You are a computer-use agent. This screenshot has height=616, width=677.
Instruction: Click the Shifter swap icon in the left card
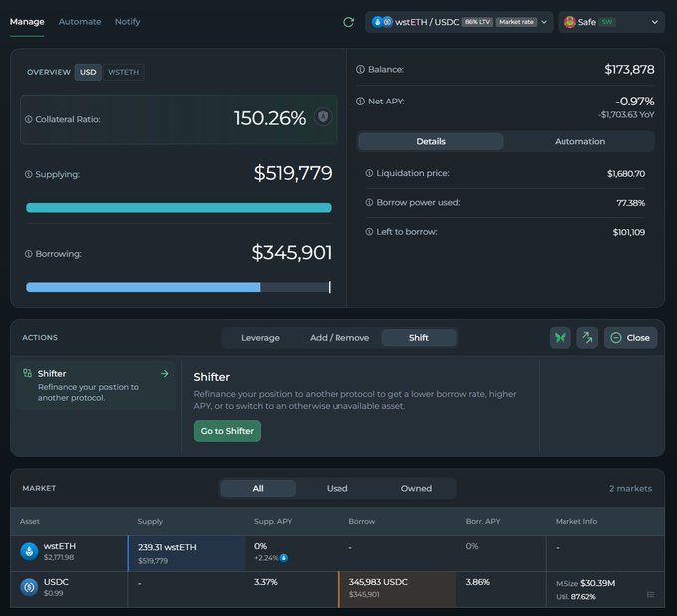[27, 373]
